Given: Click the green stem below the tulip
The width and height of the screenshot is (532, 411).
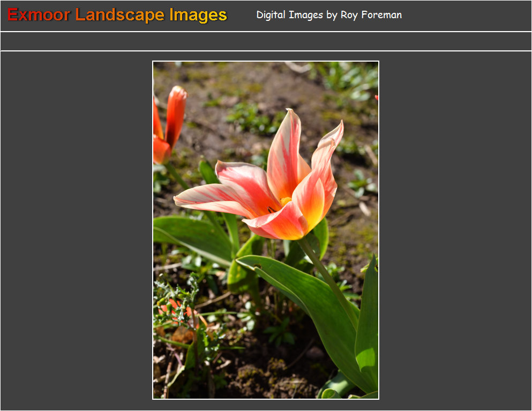Looking at the screenshot, I should pyautogui.click(x=329, y=279).
